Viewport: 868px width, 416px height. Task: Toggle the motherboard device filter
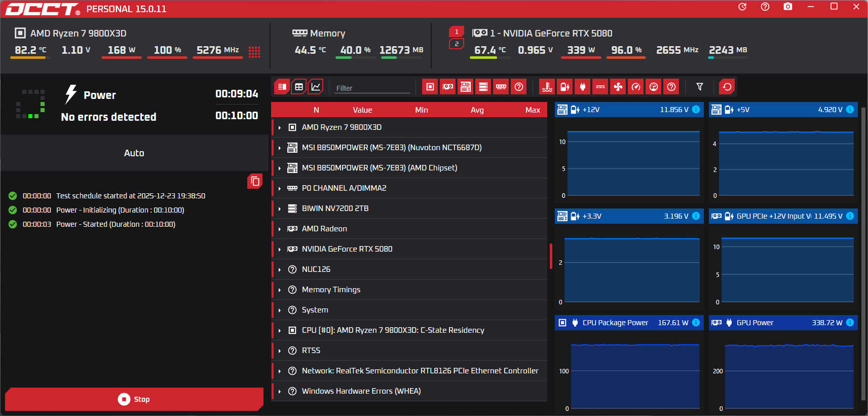click(x=466, y=87)
